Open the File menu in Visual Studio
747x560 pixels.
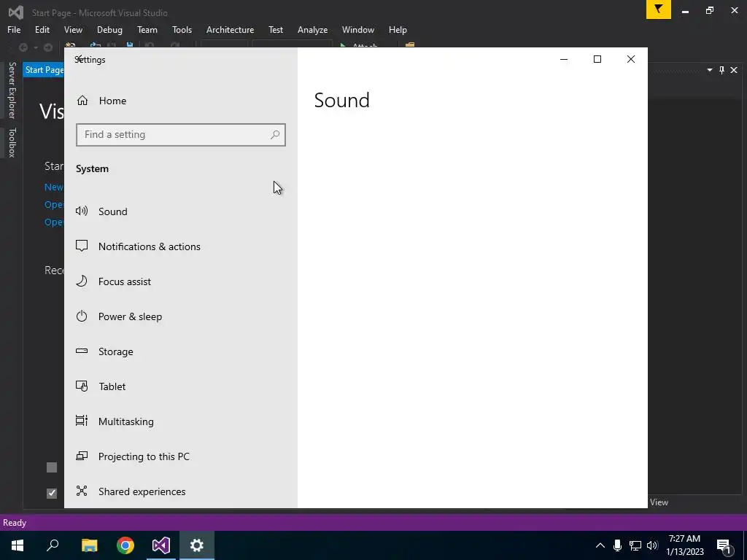[14, 29]
